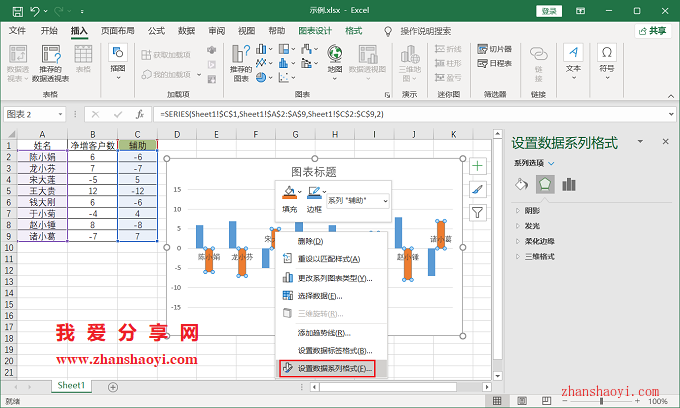Open the Chart Design ribbon tab

(315, 31)
